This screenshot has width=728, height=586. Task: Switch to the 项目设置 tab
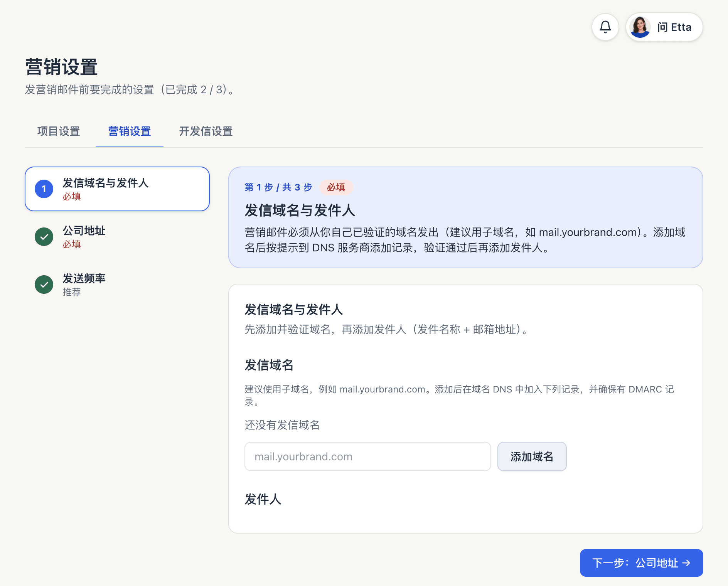coord(59,131)
